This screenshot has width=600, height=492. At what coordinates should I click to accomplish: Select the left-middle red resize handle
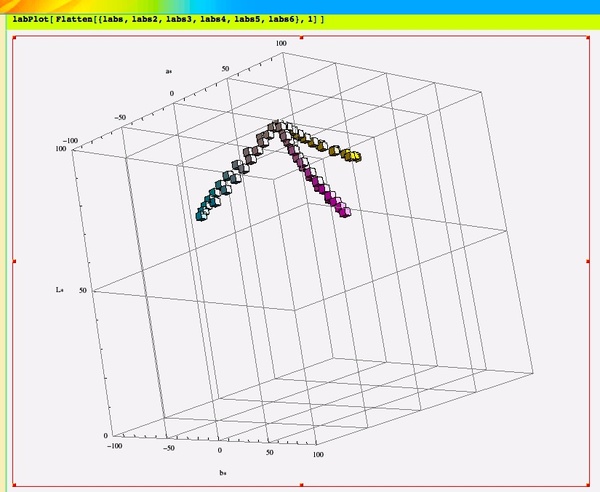click(x=15, y=261)
